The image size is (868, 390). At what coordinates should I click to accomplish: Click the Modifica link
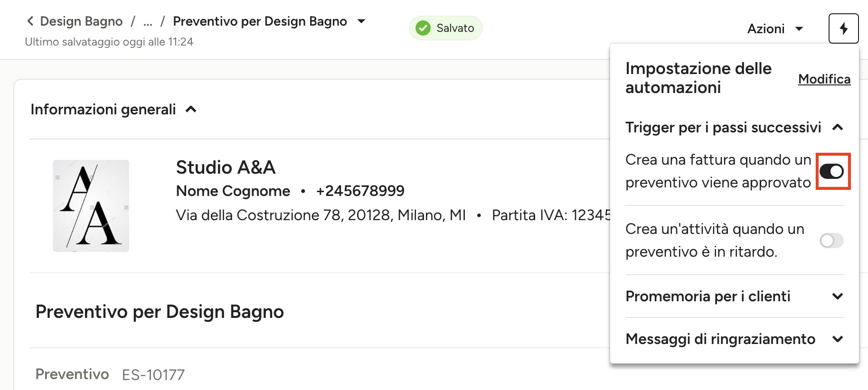pyautogui.click(x=824, y=79)
